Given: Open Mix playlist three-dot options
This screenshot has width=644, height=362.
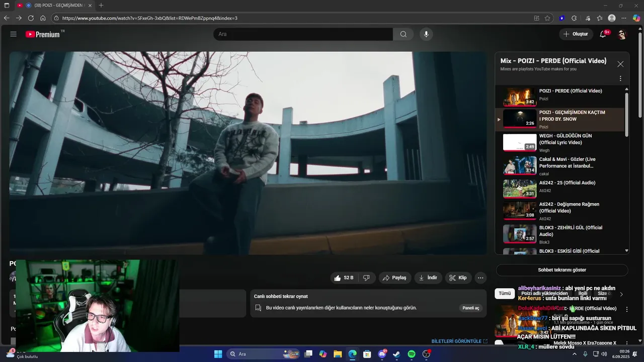Looking at the screenshot, I should (x=620, y=78).
